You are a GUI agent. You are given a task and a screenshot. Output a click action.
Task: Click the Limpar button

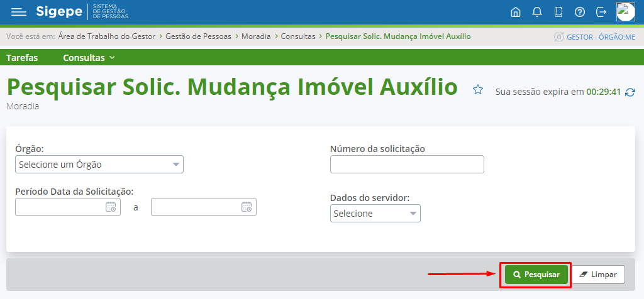pos(599,275)
